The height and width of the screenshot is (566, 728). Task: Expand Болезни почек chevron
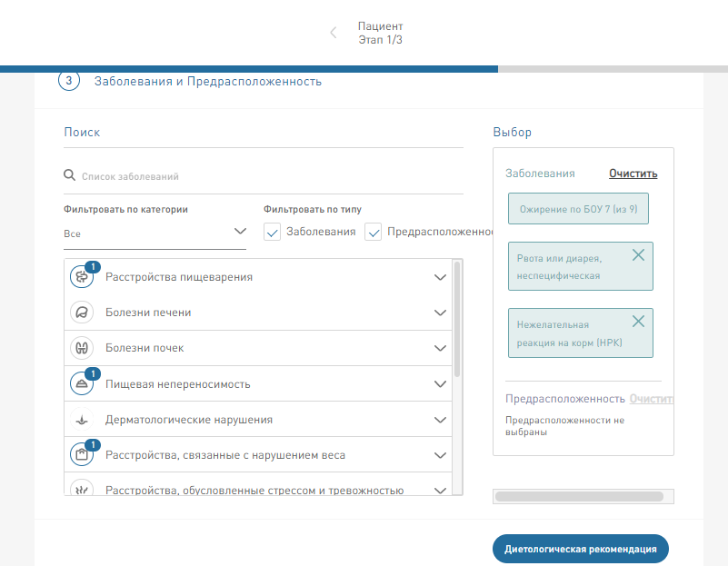click(441, 348)
